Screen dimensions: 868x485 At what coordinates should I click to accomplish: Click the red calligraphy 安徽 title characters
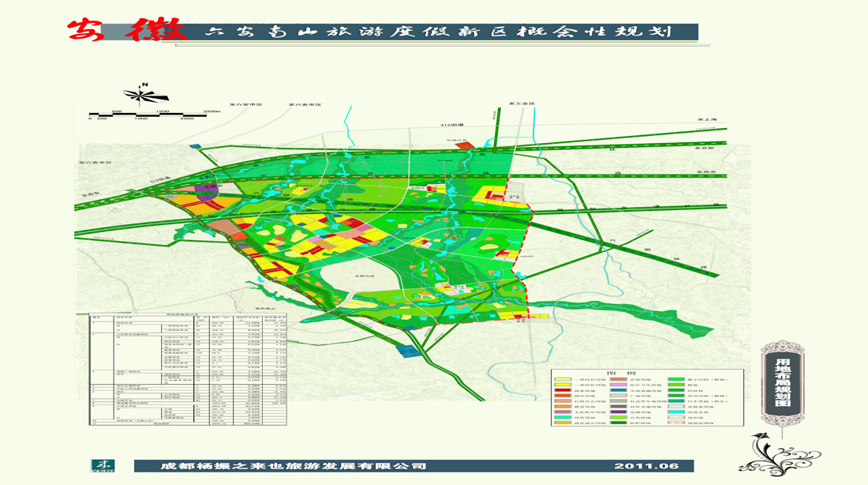pos(126,31)
